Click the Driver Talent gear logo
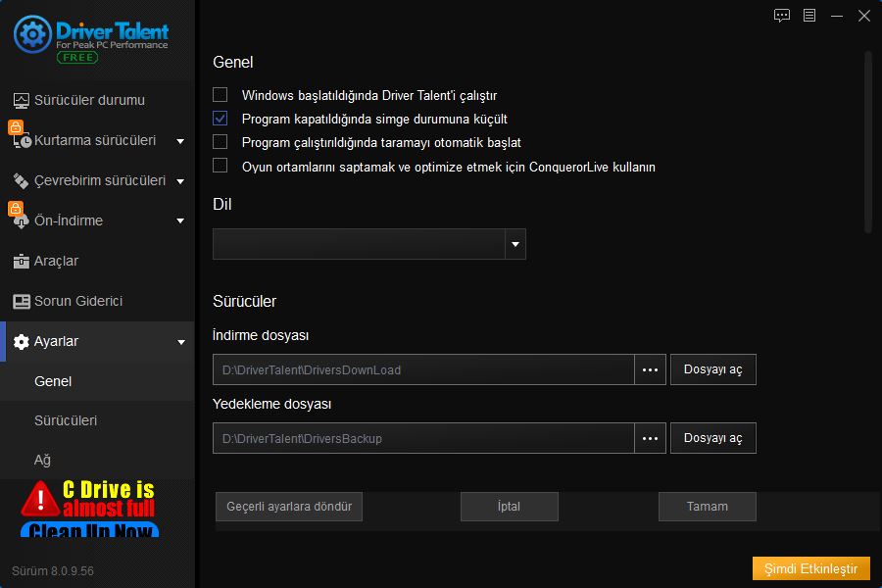This screenshot has height=588, width=882. click(x=32, y=34)
